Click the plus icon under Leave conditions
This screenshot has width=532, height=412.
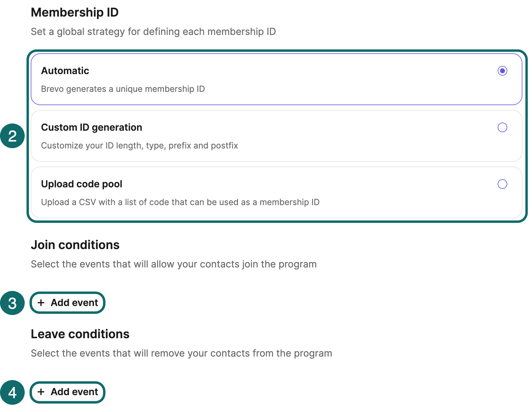41,392
